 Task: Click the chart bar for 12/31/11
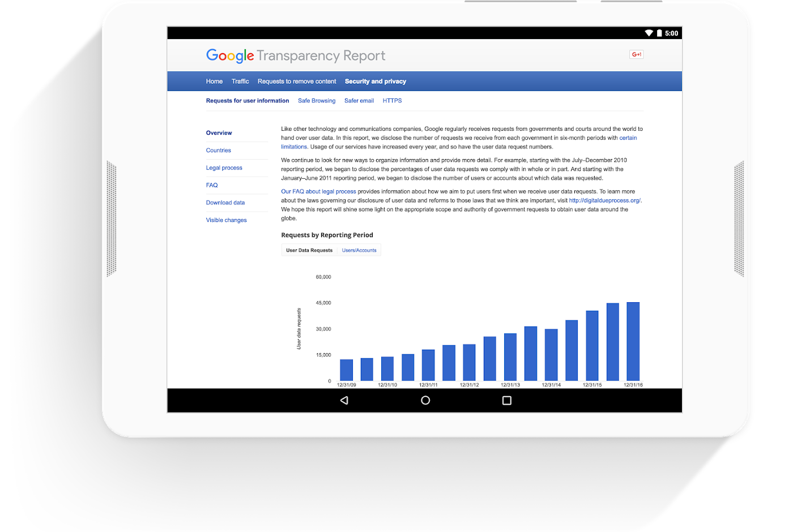pyautogui.click(x=428, y=366)
